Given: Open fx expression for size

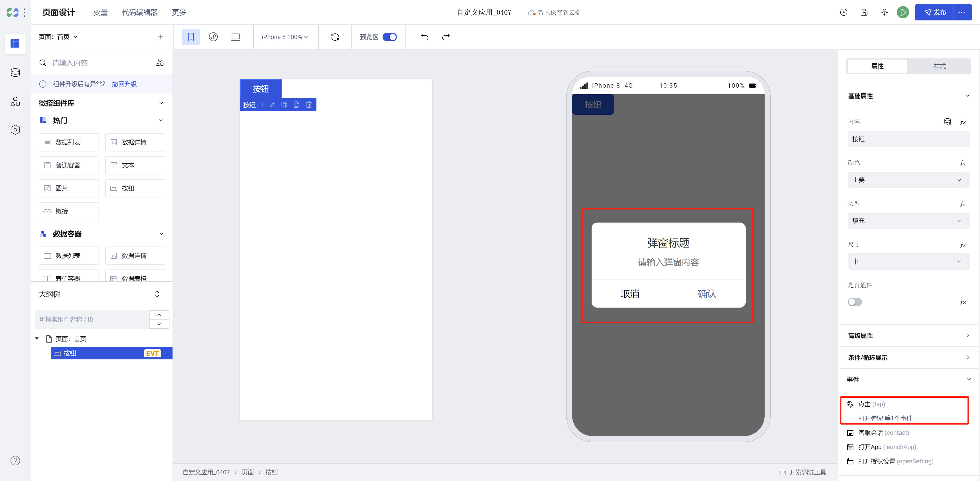Looking at the screenshot, I should pyautogui.click(x=963, y=244).
